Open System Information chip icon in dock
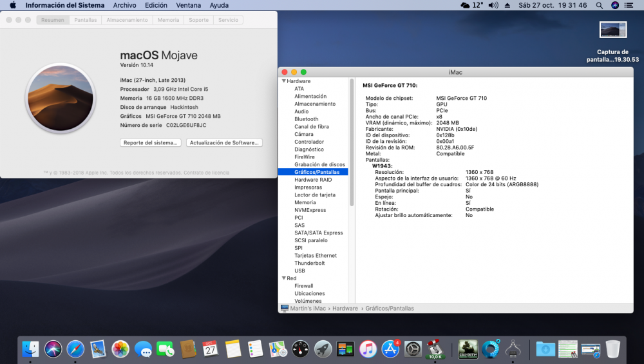Image resolution: width=644 pixels, height=364 pixels. tap(513, 349)
